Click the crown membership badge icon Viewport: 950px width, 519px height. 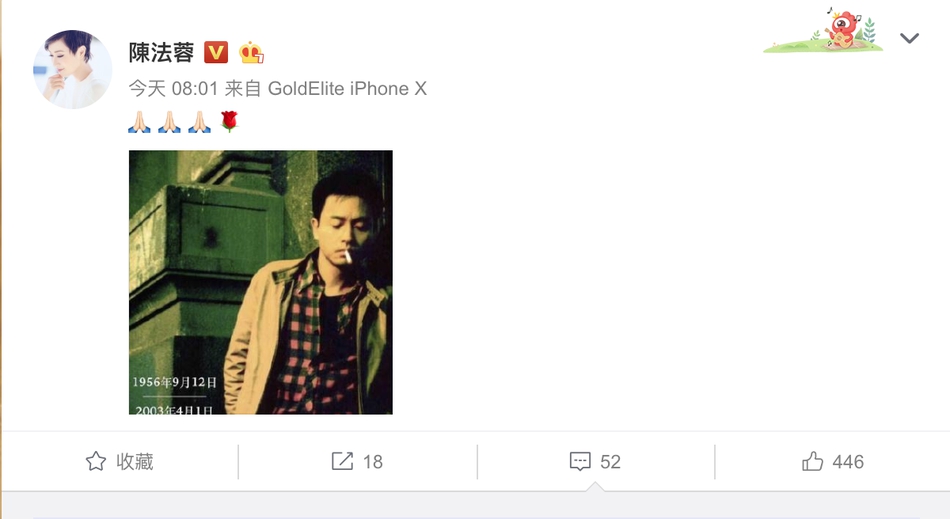[251, 53]
